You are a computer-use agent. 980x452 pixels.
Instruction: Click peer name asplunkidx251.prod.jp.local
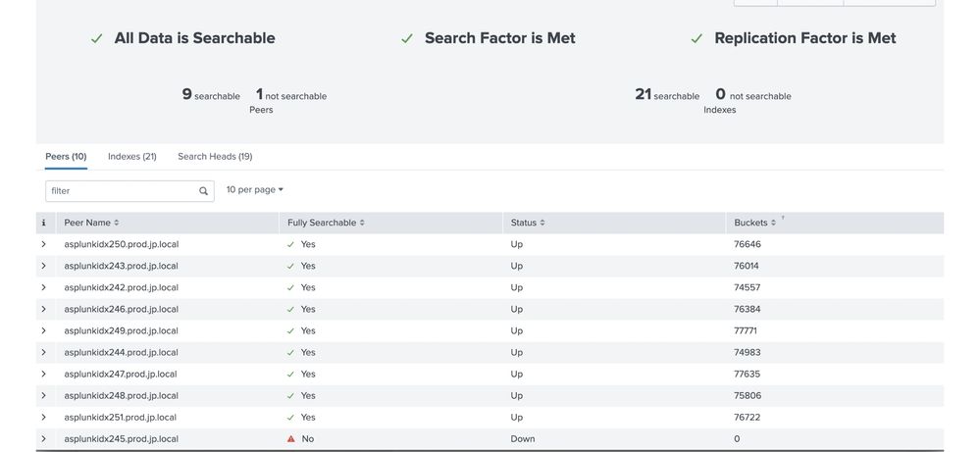click(x=121, y=418)
